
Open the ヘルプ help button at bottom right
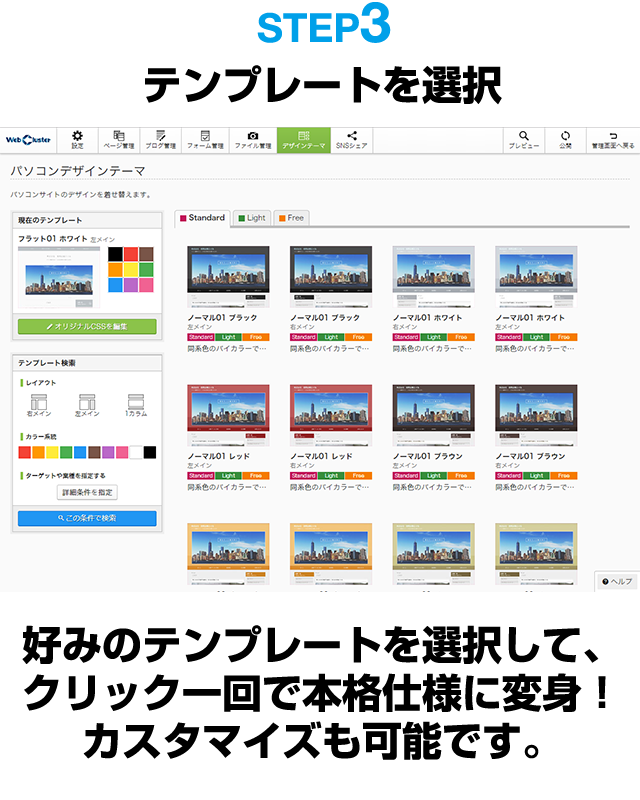click(x=616, y=581)
